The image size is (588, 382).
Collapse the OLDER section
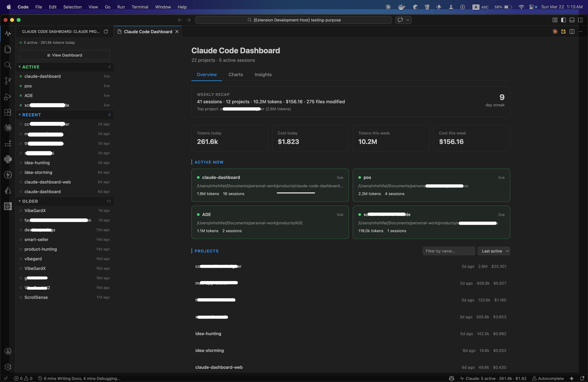point(65,201)
